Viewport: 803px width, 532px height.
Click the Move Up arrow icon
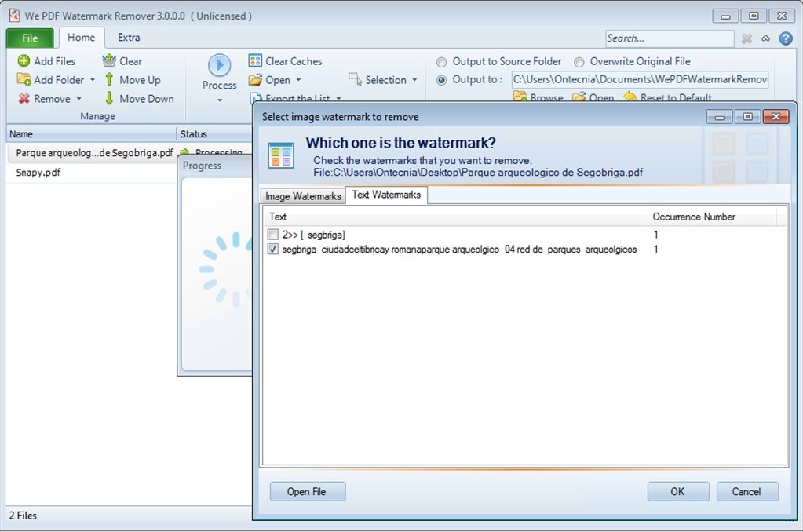tap(108, 79)
